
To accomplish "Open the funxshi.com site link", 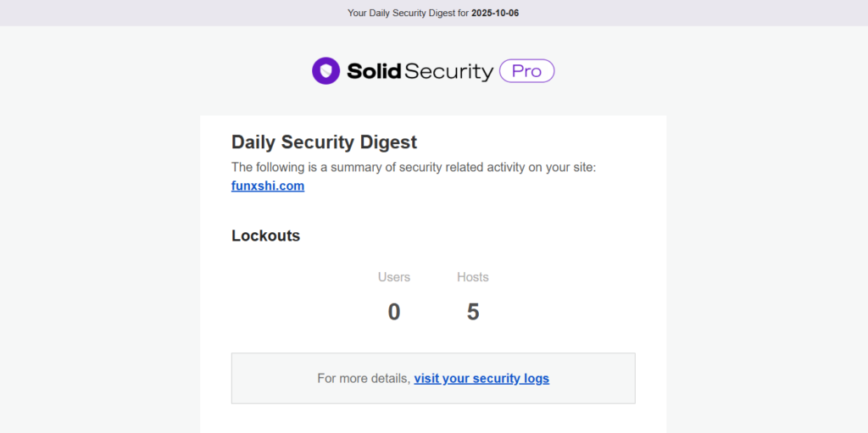I will 268,186.
